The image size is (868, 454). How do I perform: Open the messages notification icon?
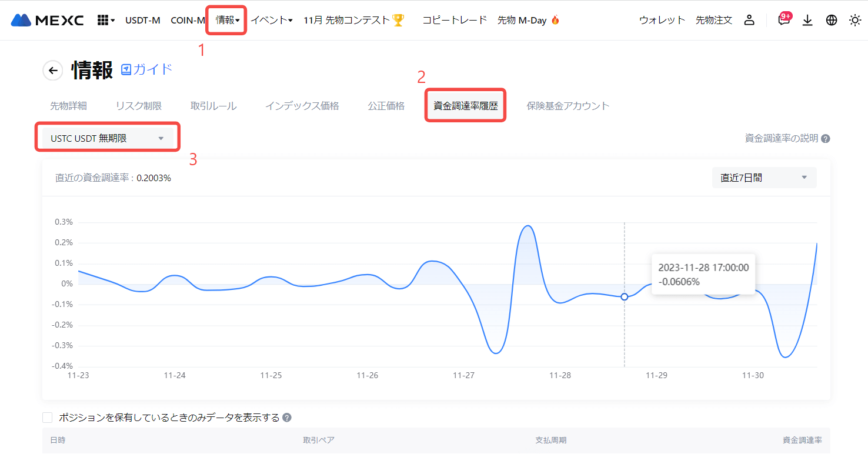click(x=783, y=21)
